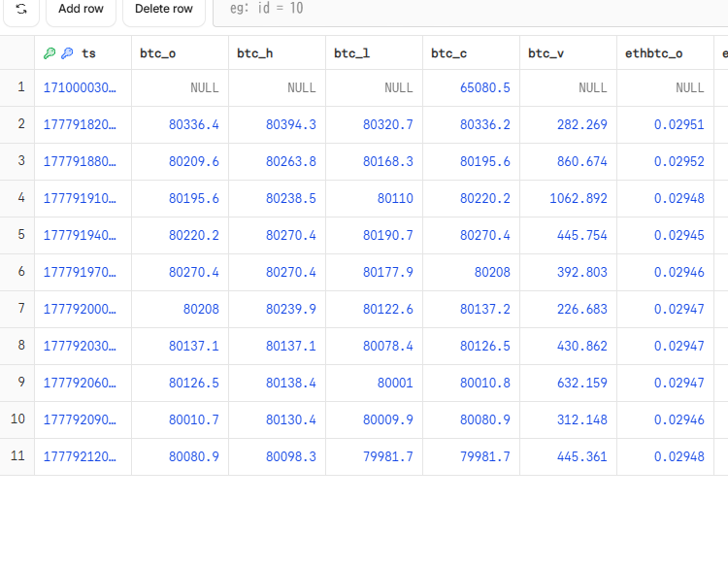The image size is (728, 569).
Task: Click the blue key icon beside ts
Action: point(67,53)
